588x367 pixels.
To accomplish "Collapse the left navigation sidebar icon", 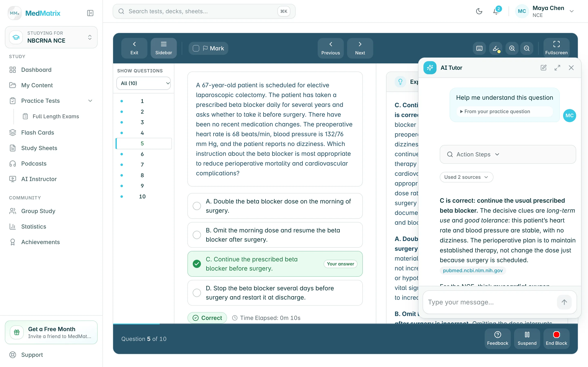I will coord(90,13).
